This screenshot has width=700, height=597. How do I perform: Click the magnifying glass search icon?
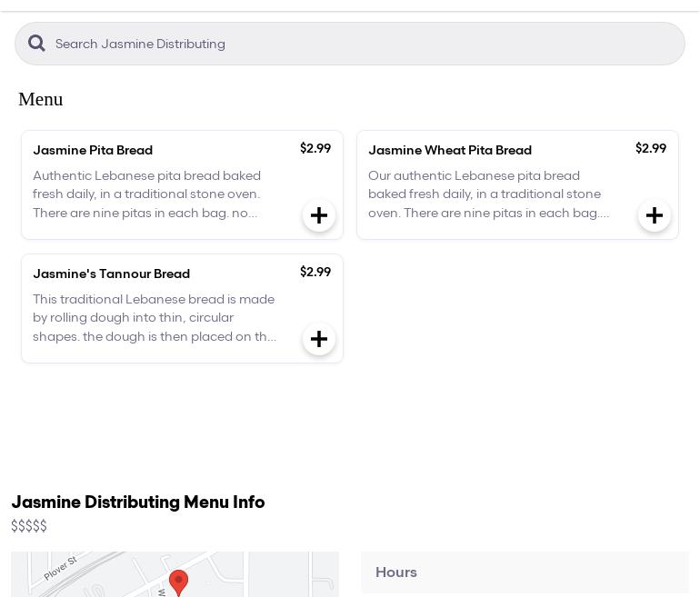(36, 44)
